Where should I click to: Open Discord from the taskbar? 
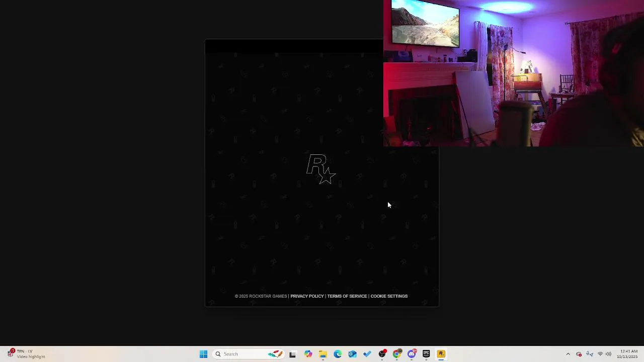(x=412, y=354)
